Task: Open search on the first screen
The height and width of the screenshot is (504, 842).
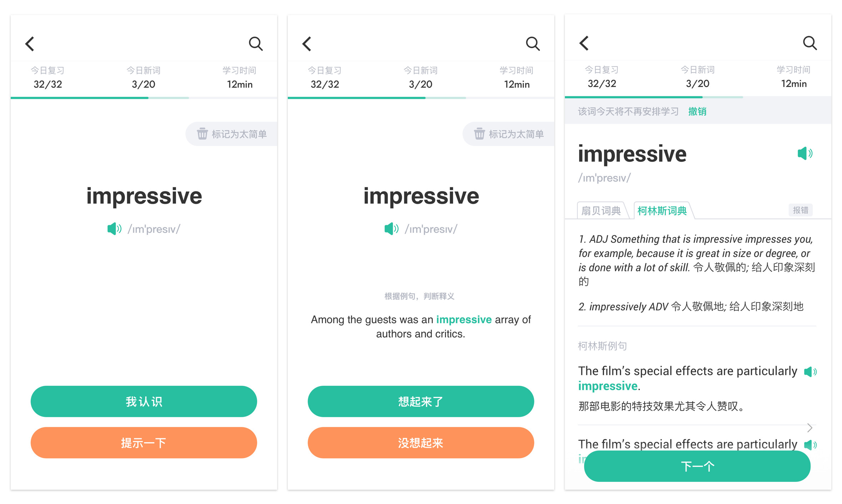Action: [x=256, y=44]
